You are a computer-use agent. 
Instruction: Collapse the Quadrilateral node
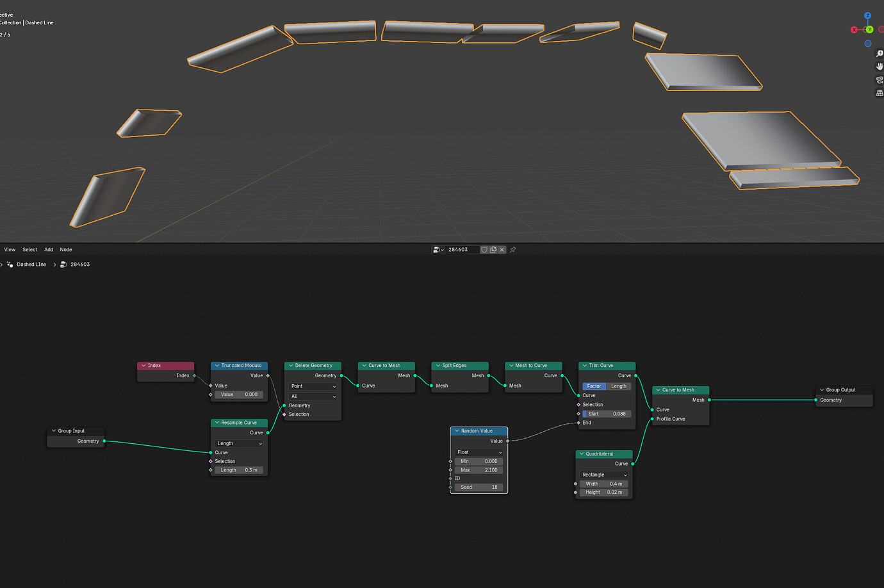pos(582,454)
